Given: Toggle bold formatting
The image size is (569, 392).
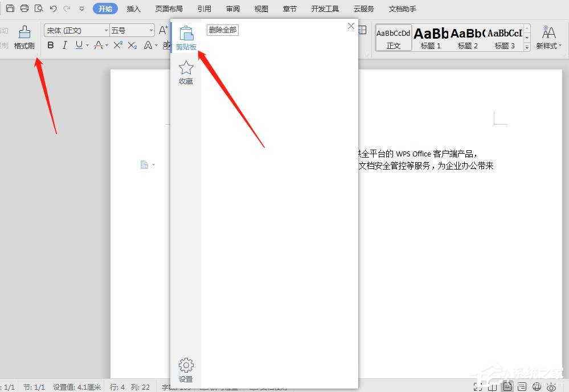Looking at the screenshot, I should pyautogui.click(x=51, y=45).
